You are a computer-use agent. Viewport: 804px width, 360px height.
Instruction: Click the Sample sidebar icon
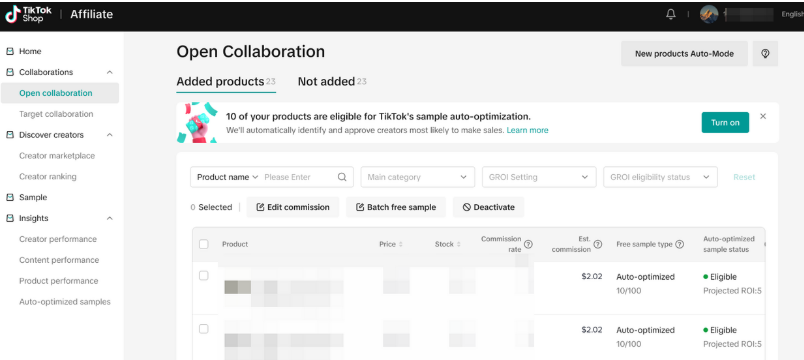tap(9, 197)
